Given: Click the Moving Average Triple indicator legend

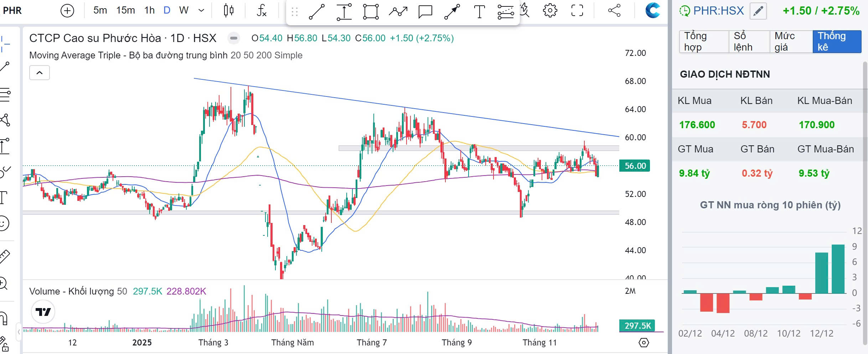Looking at the screenshot, I should click(166, 55).
